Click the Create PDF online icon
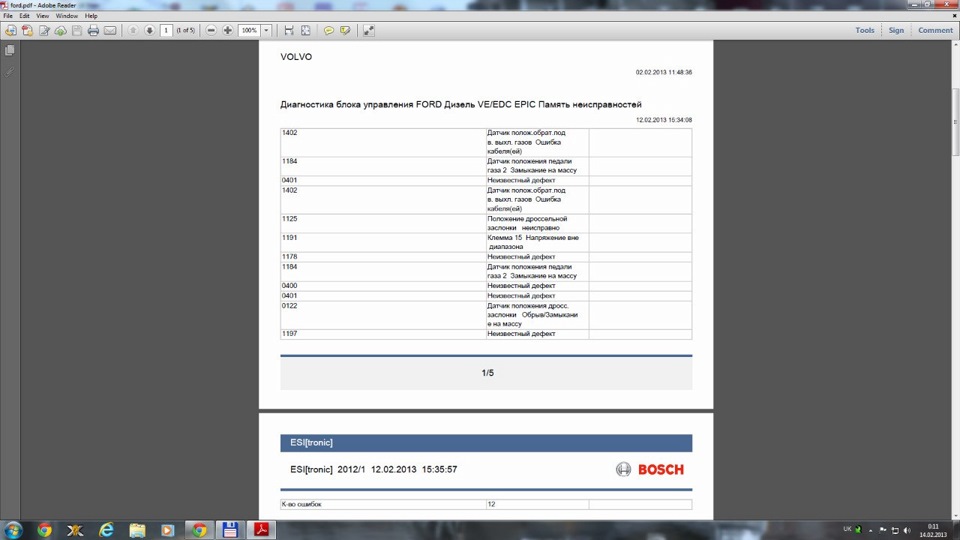This screenshot has height=540, width=960. click(28, 31)
